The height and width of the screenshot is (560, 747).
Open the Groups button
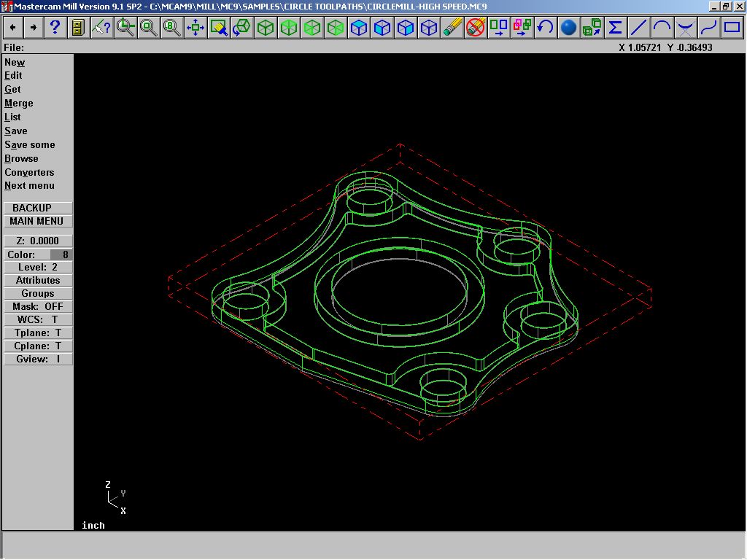point(38,293)
